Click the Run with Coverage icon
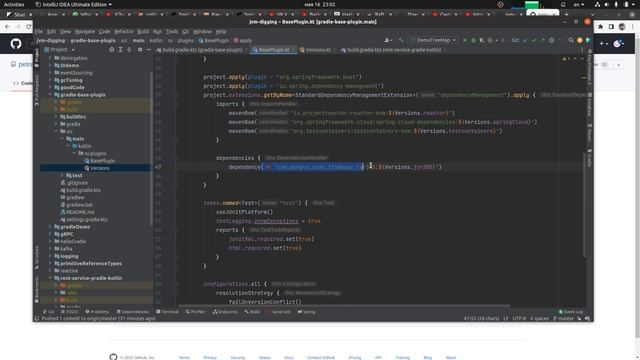 click(x=482, y=40)
